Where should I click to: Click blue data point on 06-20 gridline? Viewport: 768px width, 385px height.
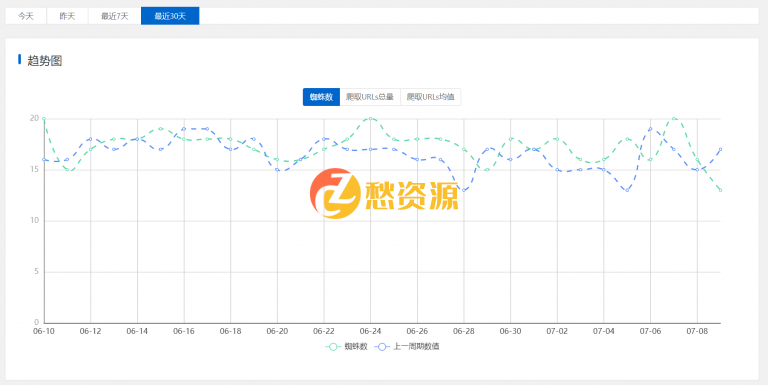point(277,169)
